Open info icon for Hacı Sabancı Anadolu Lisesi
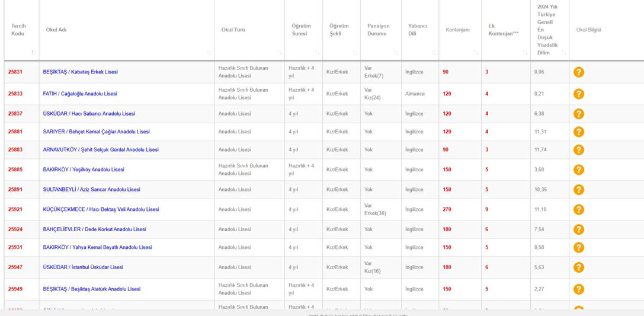The height and width of the screenshot is (316, 644). point(579,114)
